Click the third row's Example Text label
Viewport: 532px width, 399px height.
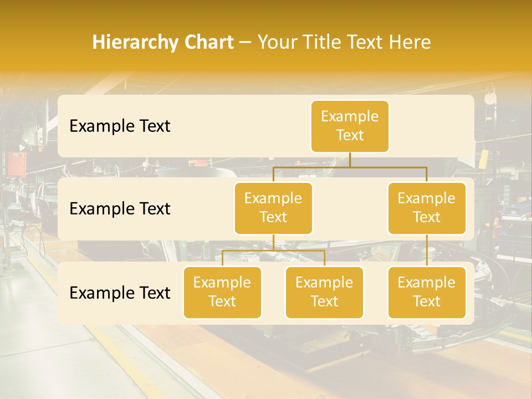pyautogui.click(x=120, y=293)
